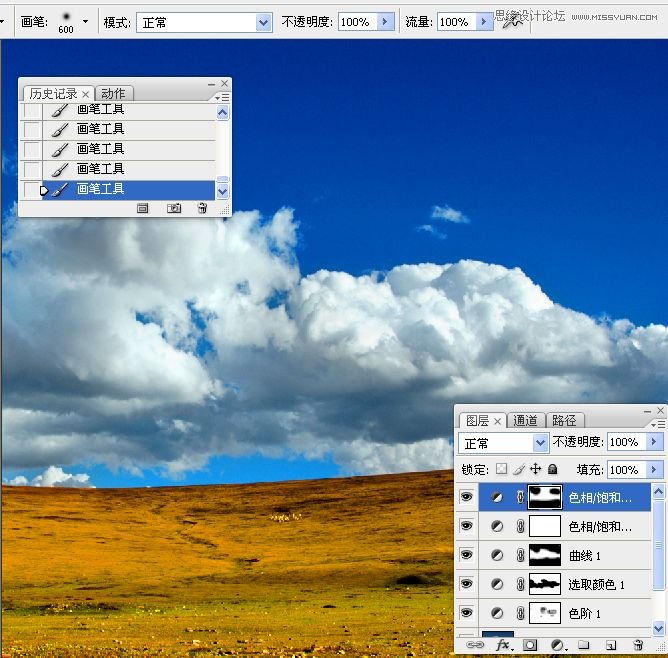The width and height of the screenshot is (668, 658).
Task: Switch to the 路径 tab
Action: (564, 421)
